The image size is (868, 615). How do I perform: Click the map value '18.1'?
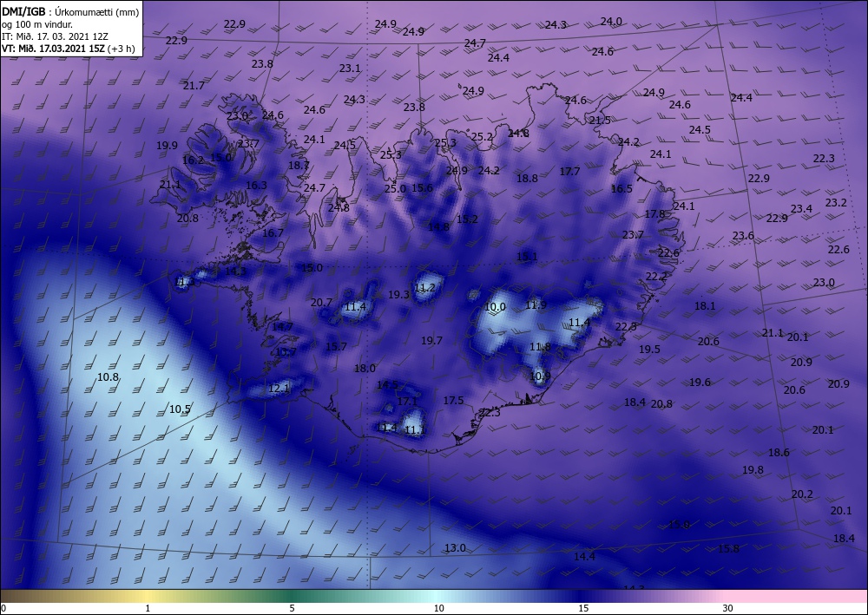coord(705,306)
